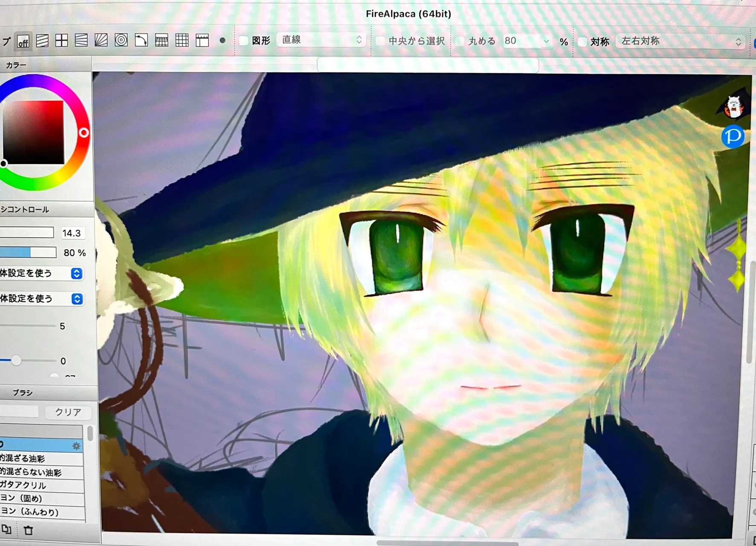Select the 混ざる油彩 brush
756x546 pixels.
(x=41, y=459)
